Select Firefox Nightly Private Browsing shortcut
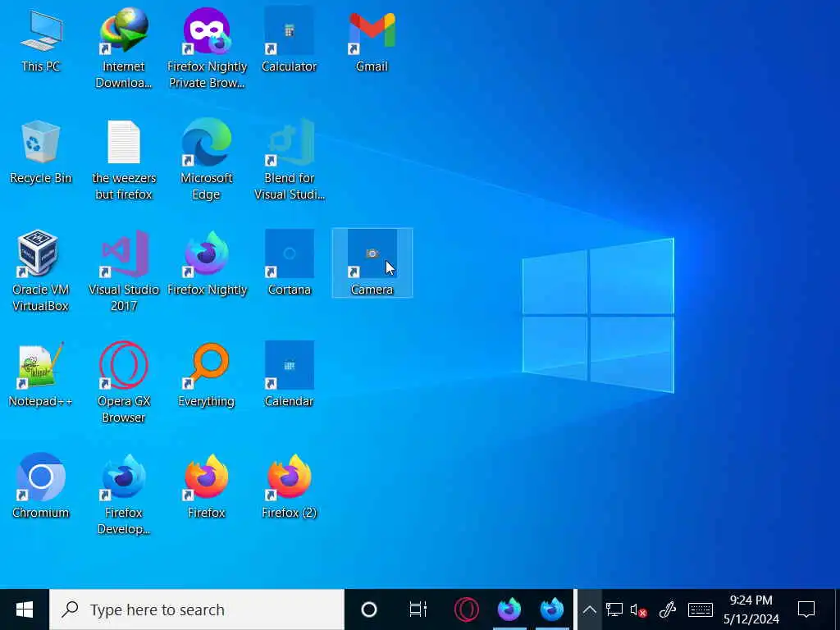 207,48
